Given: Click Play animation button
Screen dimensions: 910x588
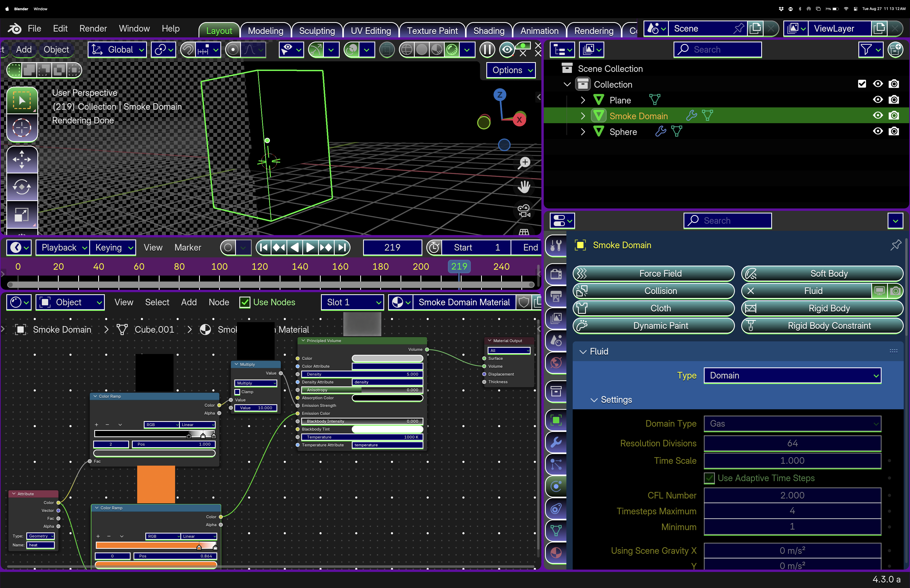Looking at the screenshot, I should (310, 247).
